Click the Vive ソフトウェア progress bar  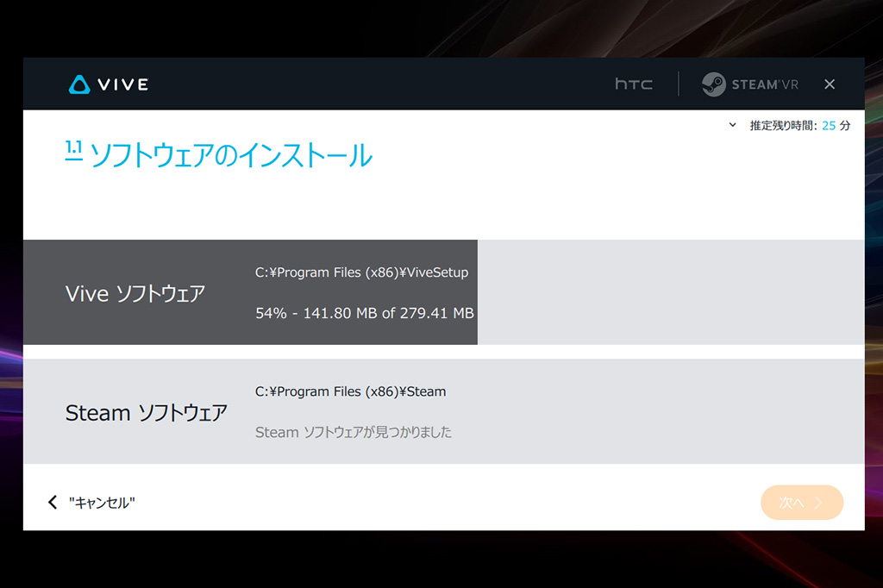pyautogui.click(x=444, y=292)
